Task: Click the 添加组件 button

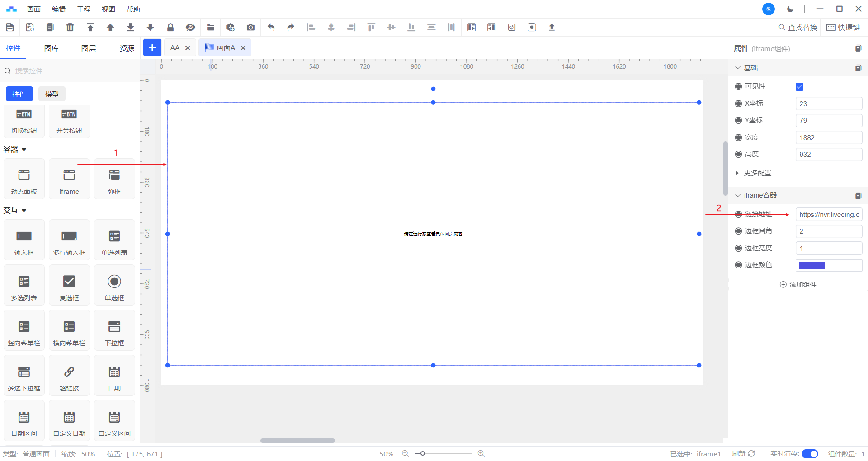Action: coord(798,284)
